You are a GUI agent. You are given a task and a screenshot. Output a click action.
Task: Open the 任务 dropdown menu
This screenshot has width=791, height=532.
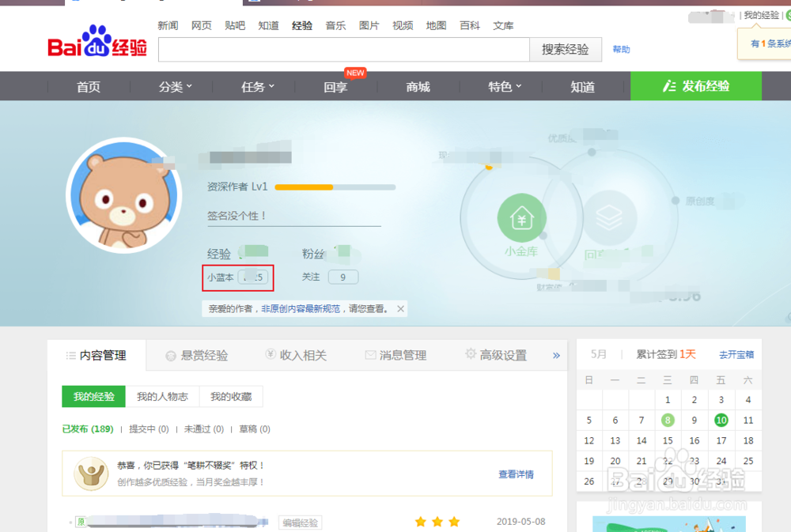[255, 87]
